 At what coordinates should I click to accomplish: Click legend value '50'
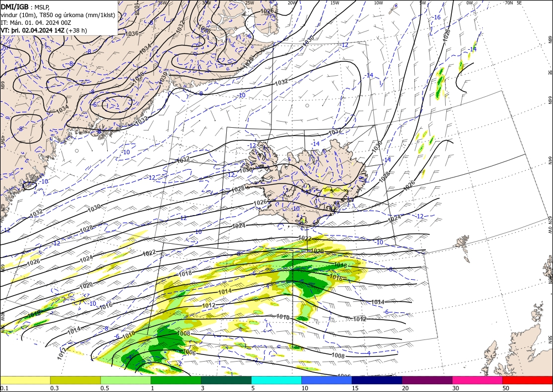click(506, 388)
